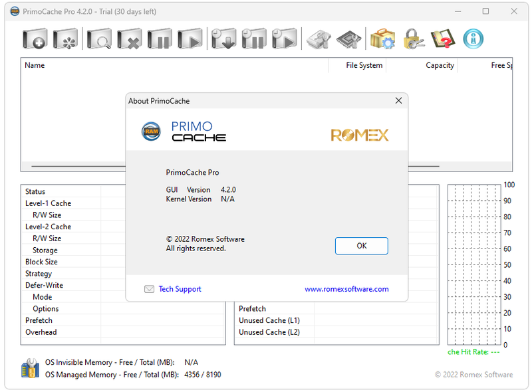This screenshot has width=532, height=392.
Task: Click the Resume Deferred Writes clock-play icon
Action: [285, 39]
